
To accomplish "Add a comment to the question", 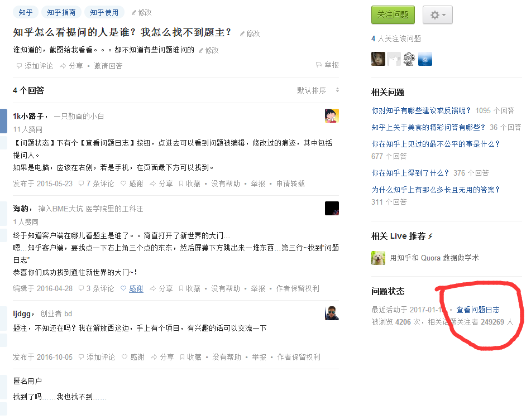I will 35,66.
